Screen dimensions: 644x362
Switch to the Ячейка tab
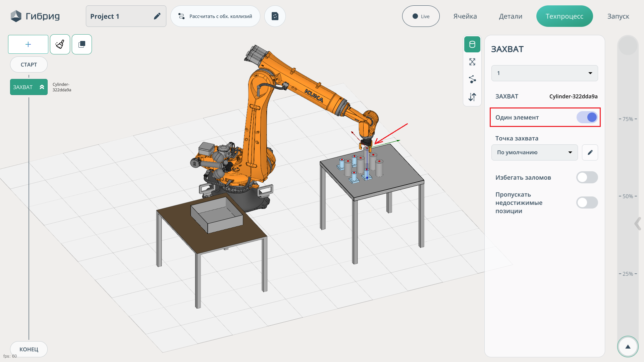(x=465, y=16)
